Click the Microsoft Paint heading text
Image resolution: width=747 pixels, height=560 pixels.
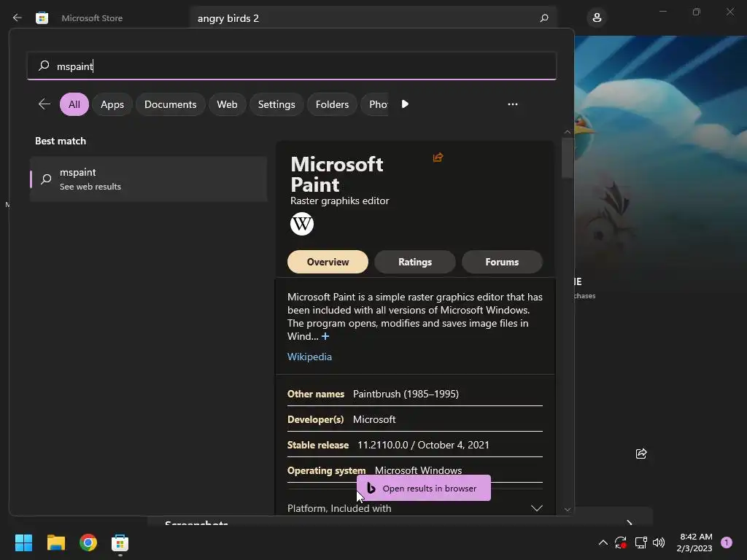point(337,174)
